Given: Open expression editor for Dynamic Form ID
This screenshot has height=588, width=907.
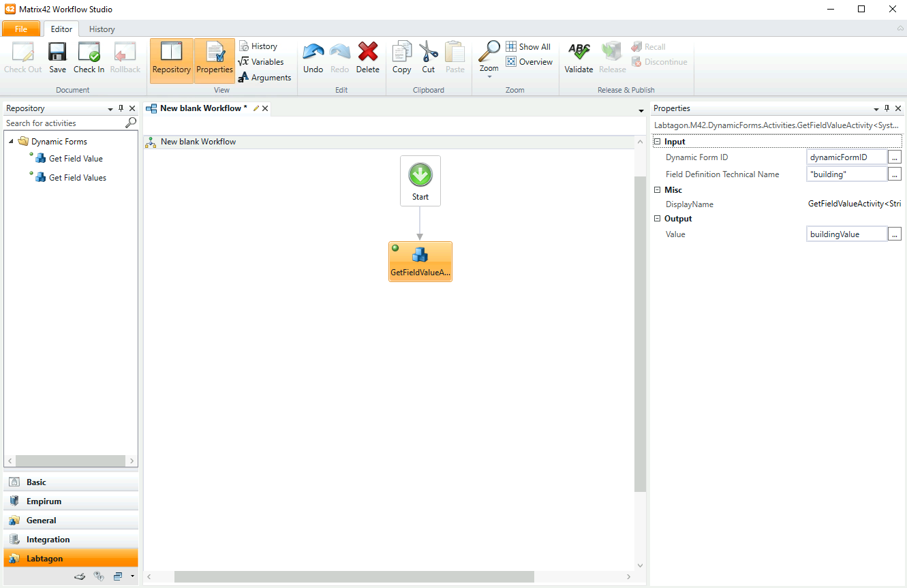Looking at the screenshot, I should tap(894, 157).
